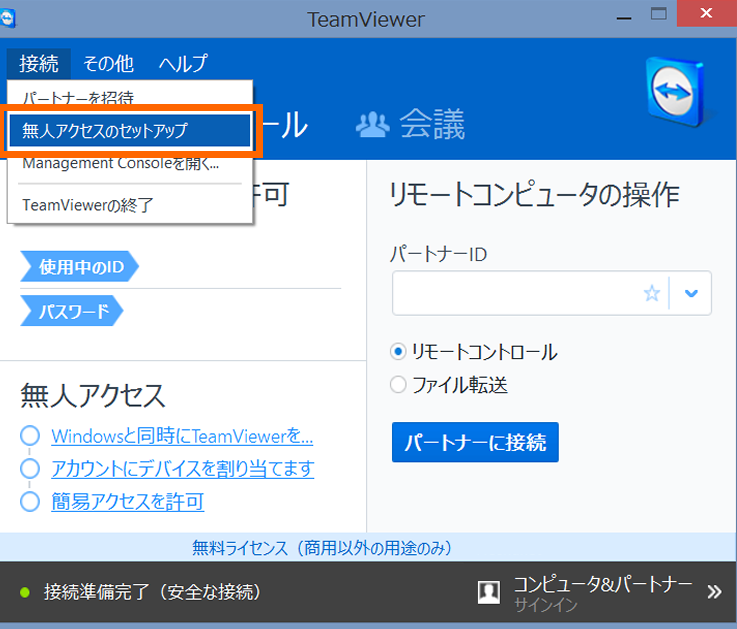Open the 接続 menu

pos(39,63)
